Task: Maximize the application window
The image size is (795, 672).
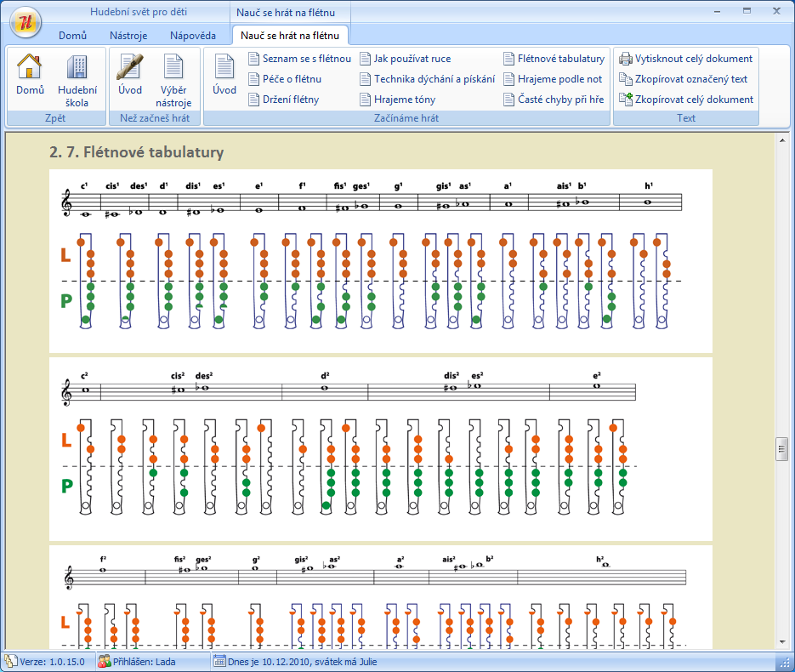Action: click(x=747, y=11)
